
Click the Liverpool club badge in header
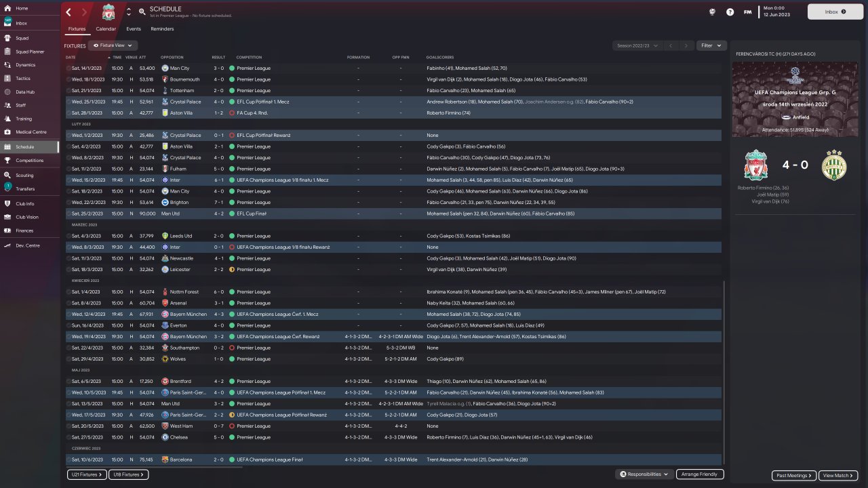coord(108,12)
